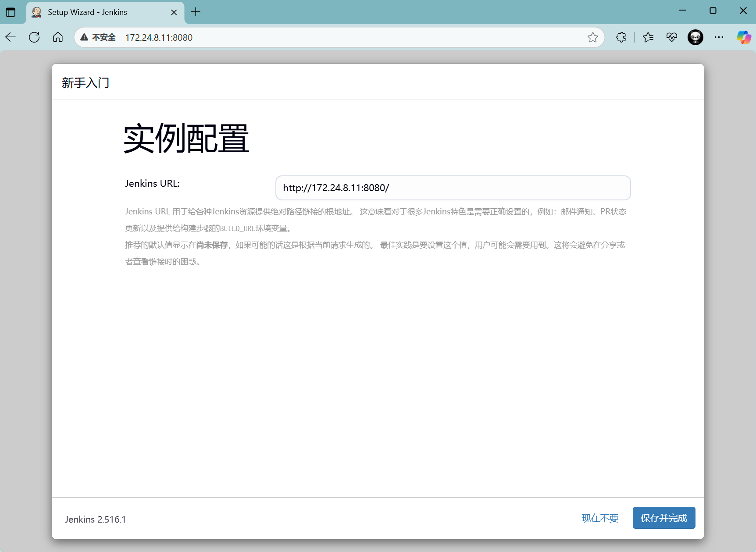Screen dimensions: 756x552
Task: Click the user profile avatar
Action: [695, 37]
